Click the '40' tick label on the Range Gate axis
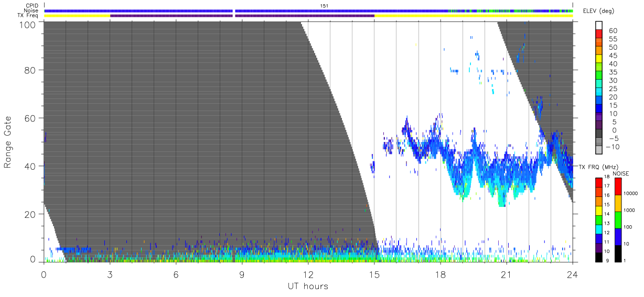The width and height of the screenshot is (644, 297). click(x=30, y=166)
